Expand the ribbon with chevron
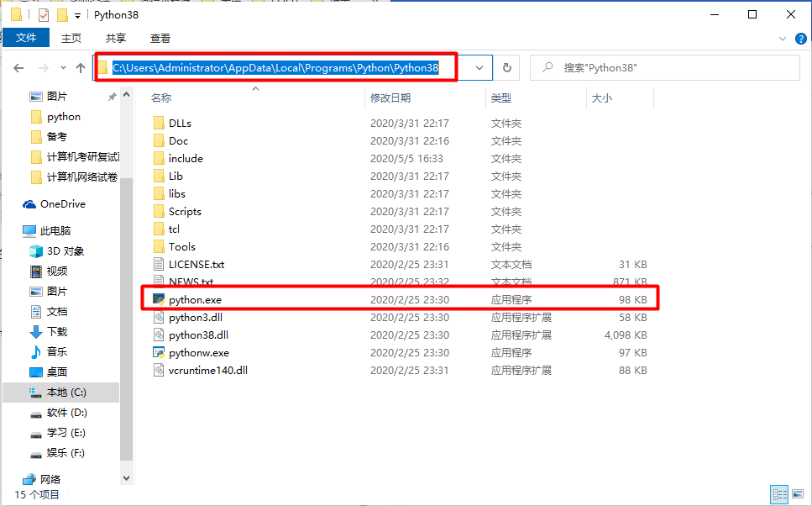 click(x=782, y=39)
